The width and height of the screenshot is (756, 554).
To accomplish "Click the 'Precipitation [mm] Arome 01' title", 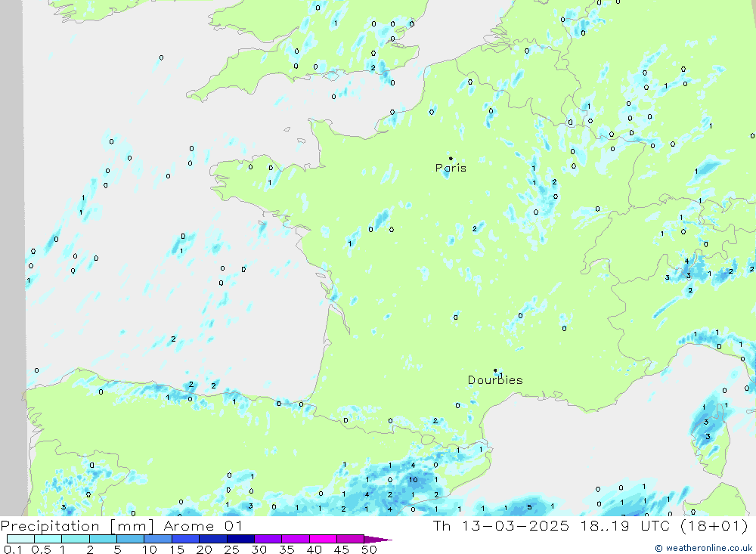I will pos(121,526).
